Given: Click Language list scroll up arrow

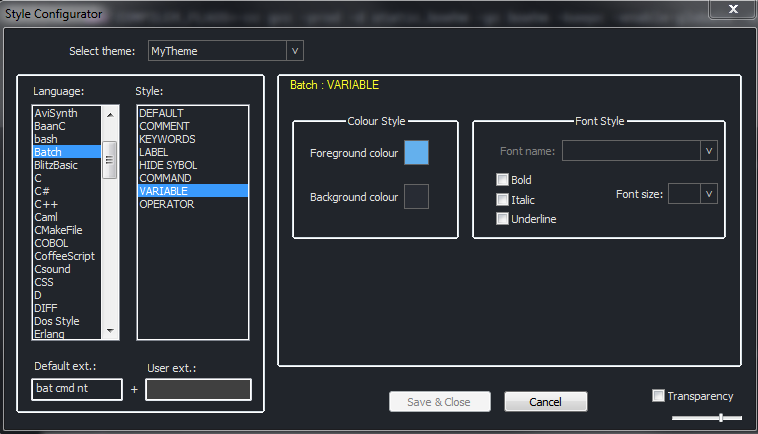Looking at the screenshot, I should coord(110,115).
